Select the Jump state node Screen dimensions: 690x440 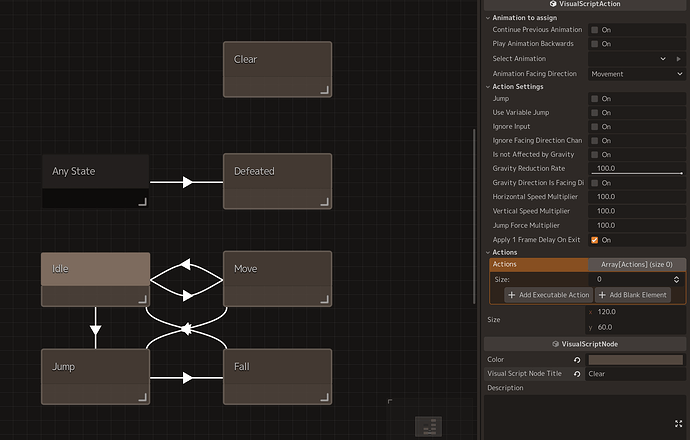pyautogui.click(x=95, y=377)
